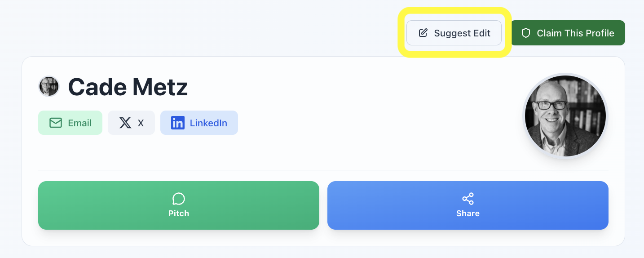Click the share nodes icon above Share
This screenshot has width=644, height=258.
[468, 199]
